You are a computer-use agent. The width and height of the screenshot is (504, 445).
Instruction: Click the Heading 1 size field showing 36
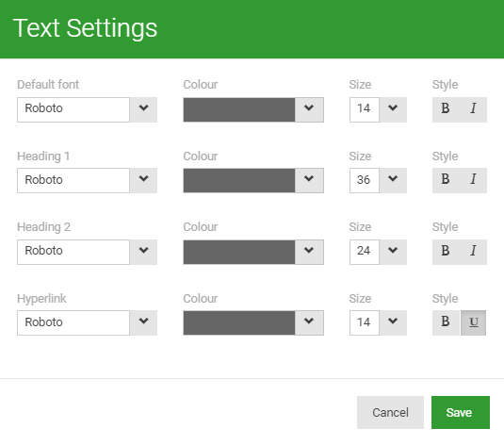pos(365,180)
